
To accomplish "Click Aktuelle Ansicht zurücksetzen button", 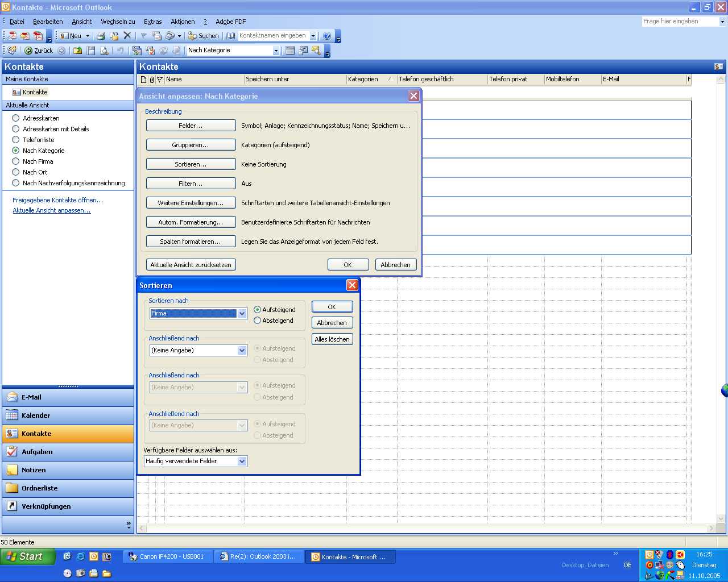I will 191,265.
